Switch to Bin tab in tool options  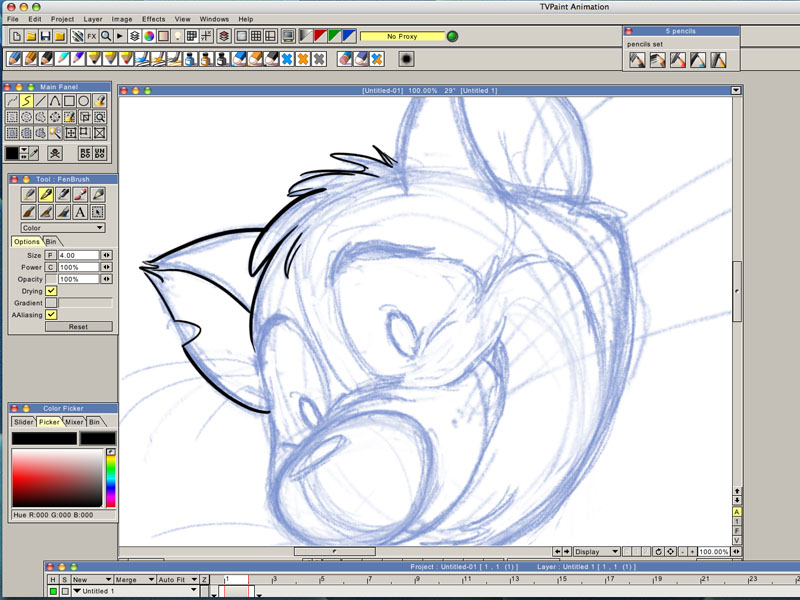pos(51,241)
